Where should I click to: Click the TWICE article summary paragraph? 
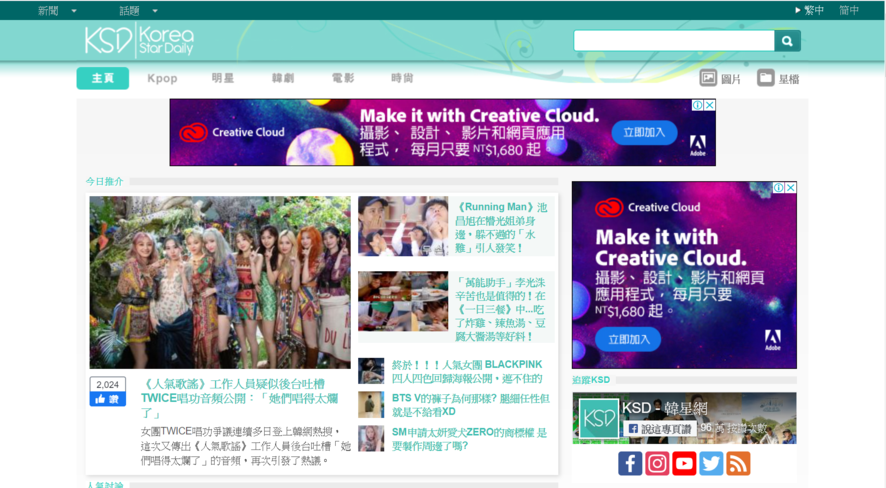coord(246,446)
